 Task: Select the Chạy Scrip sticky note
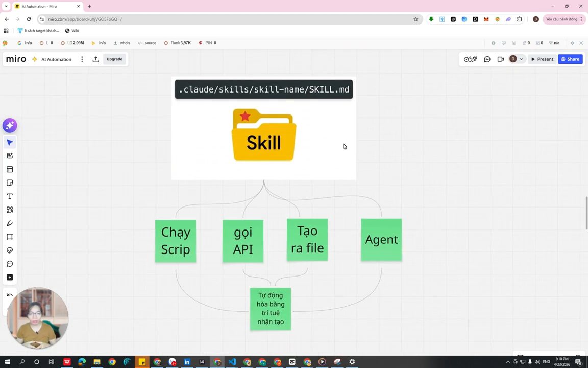[x=176, y=241]
